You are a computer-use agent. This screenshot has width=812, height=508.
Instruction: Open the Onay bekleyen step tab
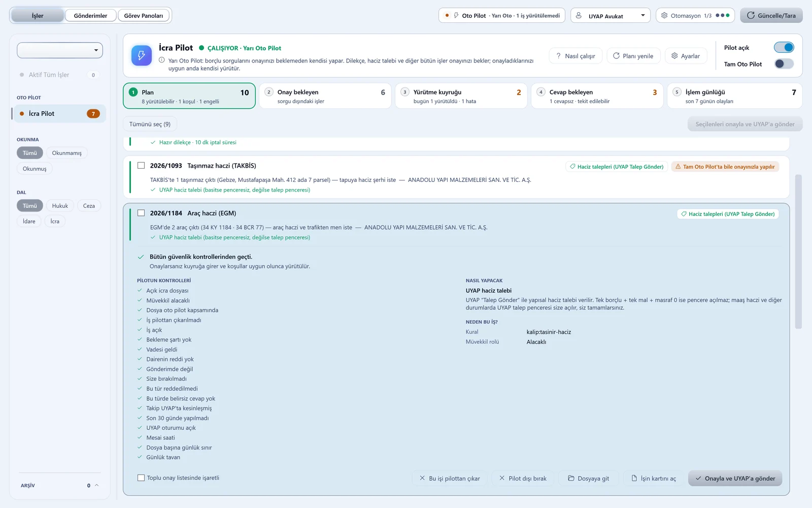coord(325,96)
